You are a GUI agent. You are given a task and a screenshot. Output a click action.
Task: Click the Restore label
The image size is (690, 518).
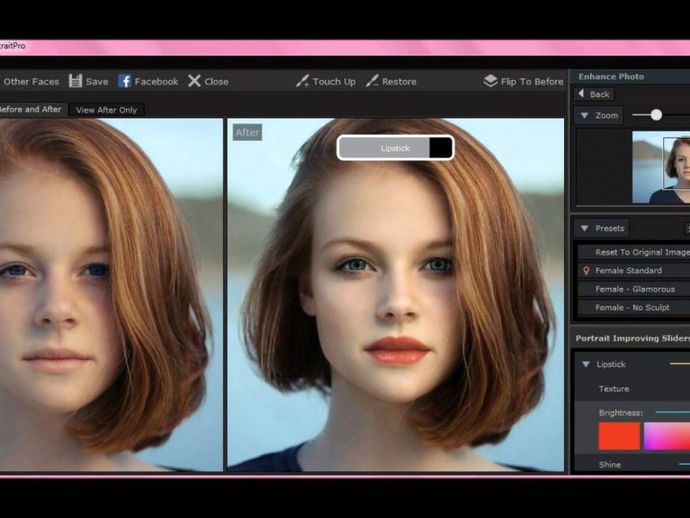399,81
